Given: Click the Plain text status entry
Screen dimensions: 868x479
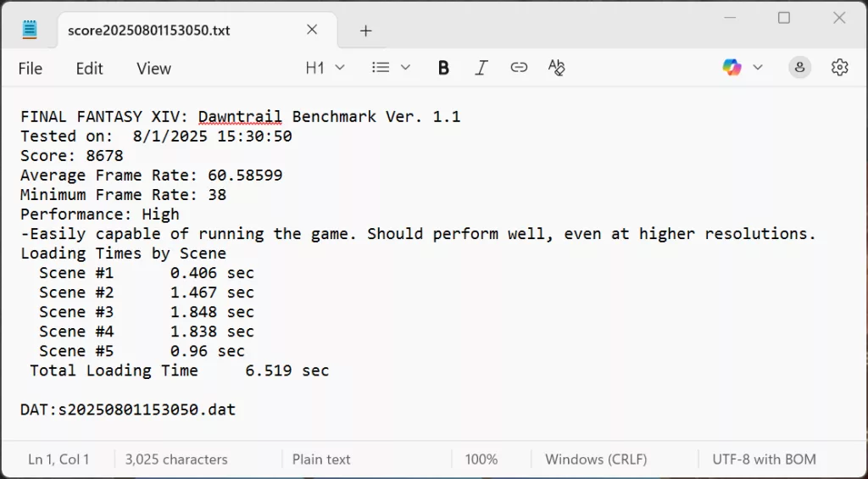Looking at the screenshot, I should pos(321,459).
